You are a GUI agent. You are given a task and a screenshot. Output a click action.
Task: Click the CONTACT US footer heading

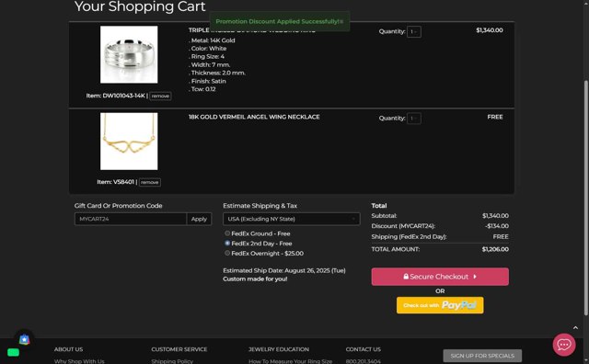click(364, 349)
